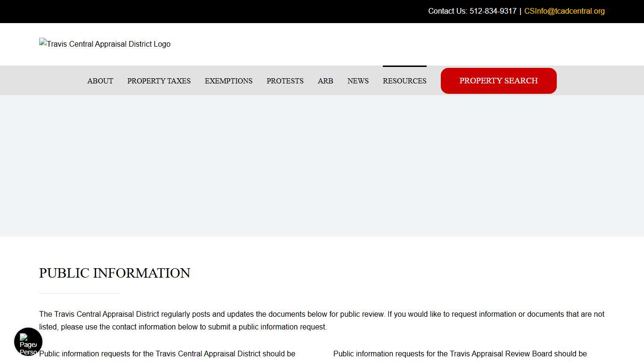The height and width of the screenshot is (362, 644).
Task: Click the hero banner area
Action: 322,165
